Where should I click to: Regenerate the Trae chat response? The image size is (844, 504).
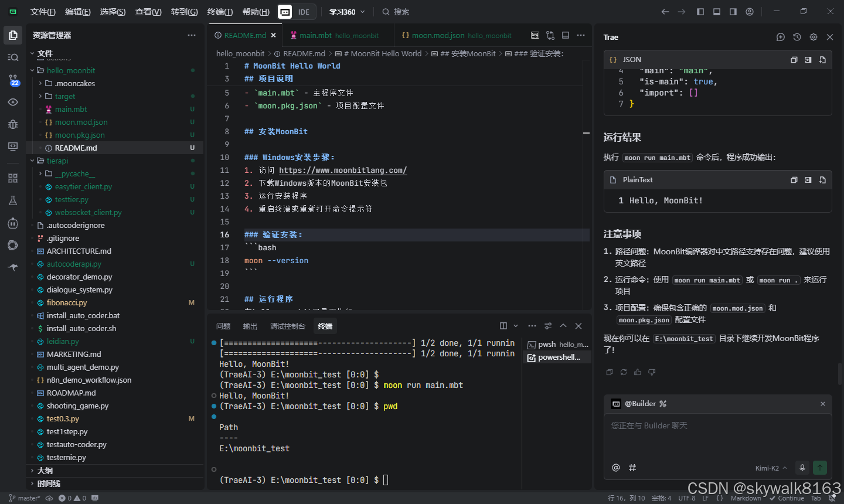pos(624,372)
